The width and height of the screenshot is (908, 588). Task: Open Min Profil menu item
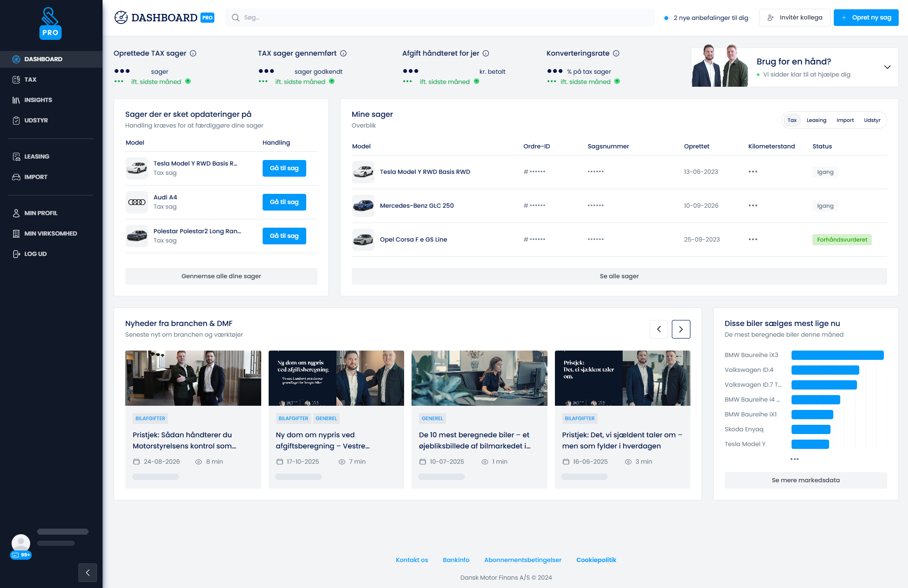point(41,213)
